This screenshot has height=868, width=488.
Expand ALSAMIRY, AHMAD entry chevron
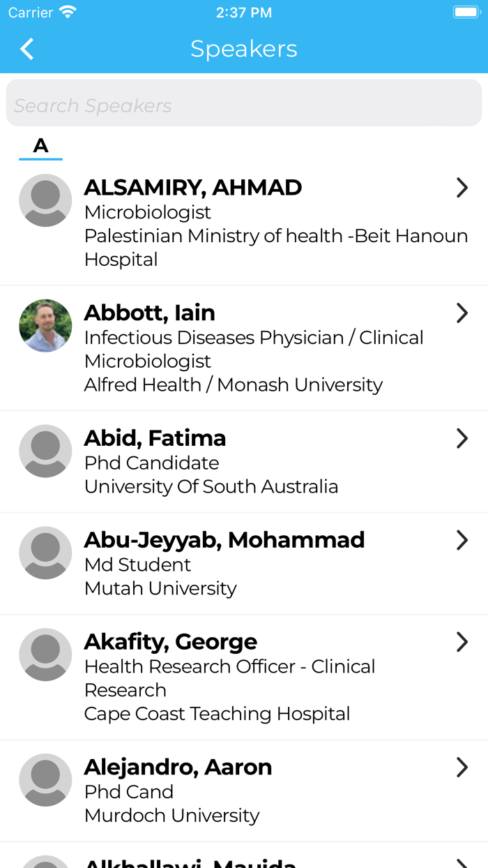[x=462, y=188]
